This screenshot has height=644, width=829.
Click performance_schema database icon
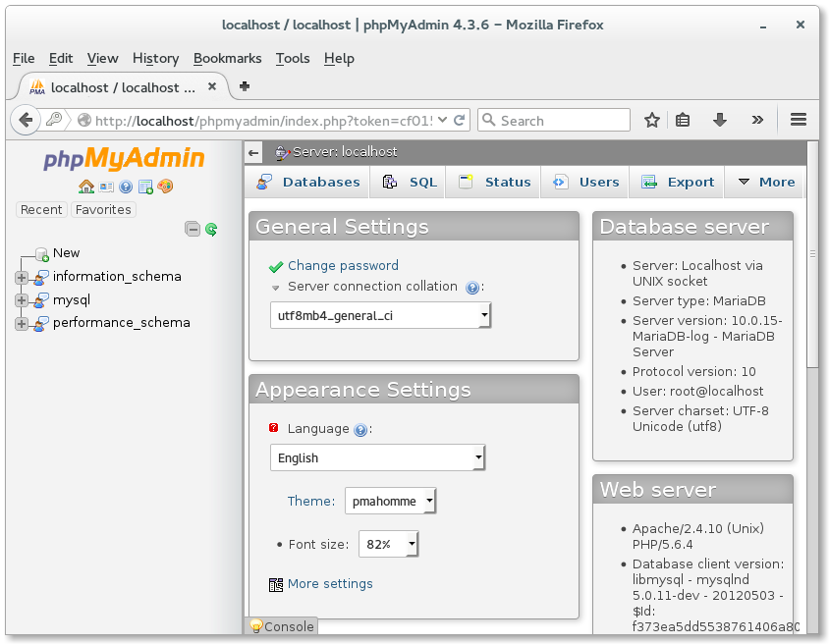click(x=41, y=323)
